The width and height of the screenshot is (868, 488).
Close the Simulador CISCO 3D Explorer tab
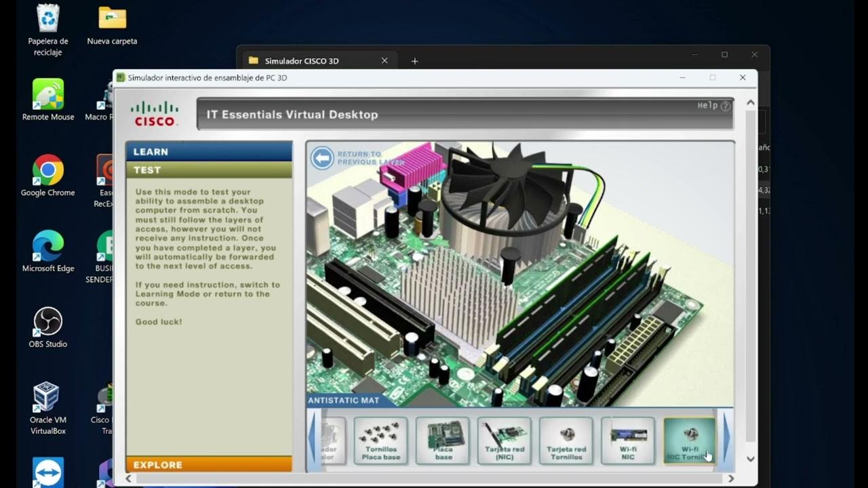click(x=384, y=61)
